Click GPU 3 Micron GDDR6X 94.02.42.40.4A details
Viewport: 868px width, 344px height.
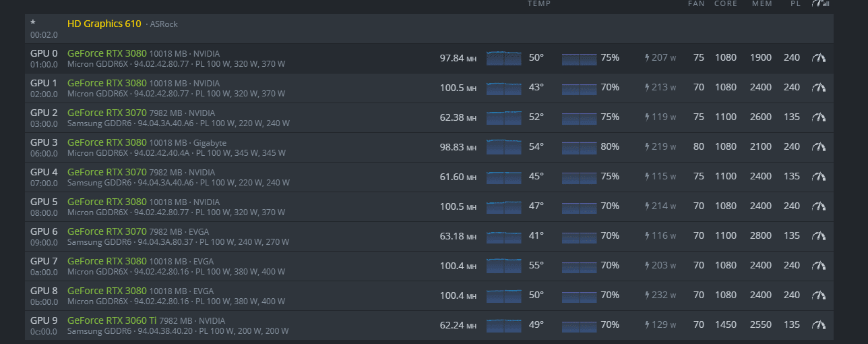(x=177, y=153)
